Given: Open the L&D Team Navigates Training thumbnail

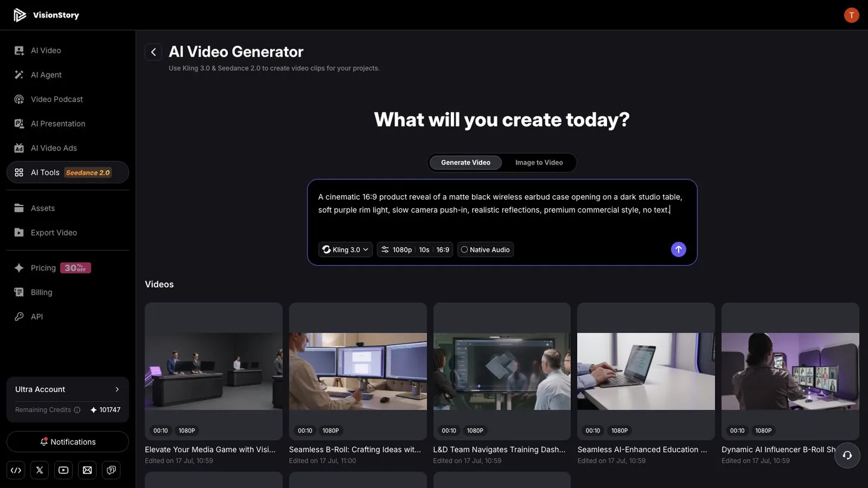Looking at the screenshot, I should click(x=502, y=371).
